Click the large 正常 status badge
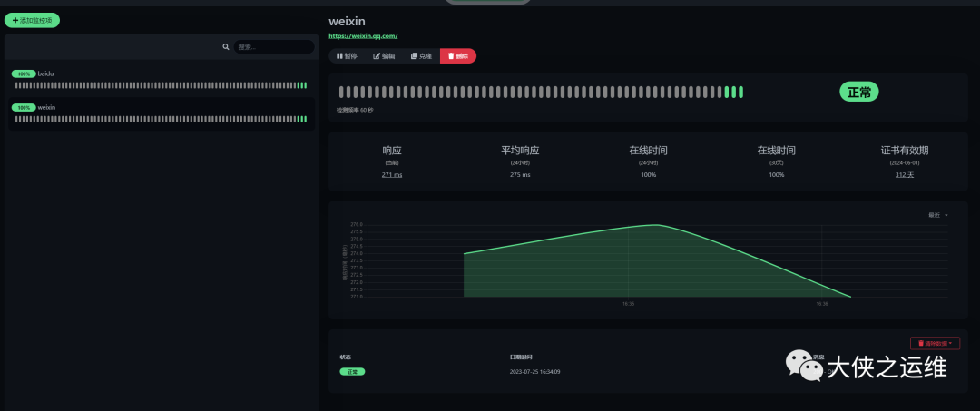The image size is (980, 411). pyautogui.click(x=858, y=93)
